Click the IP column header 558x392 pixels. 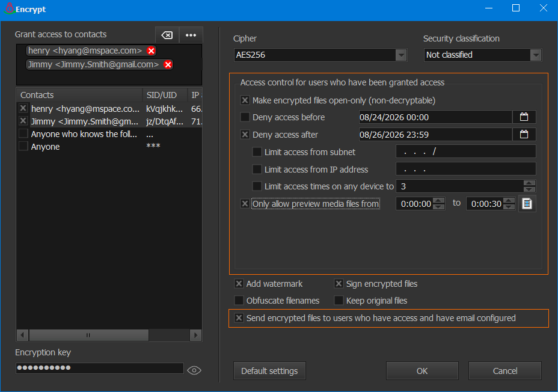[195, 95]
